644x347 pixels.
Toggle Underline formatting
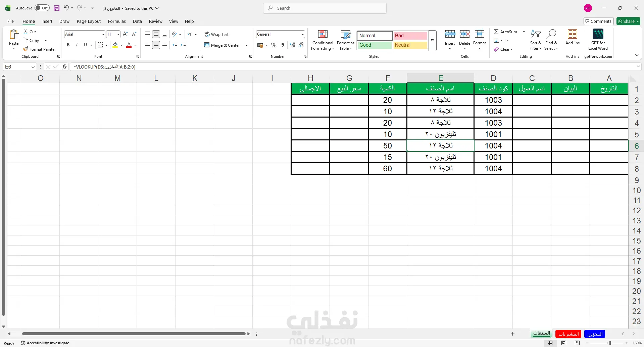85,45
